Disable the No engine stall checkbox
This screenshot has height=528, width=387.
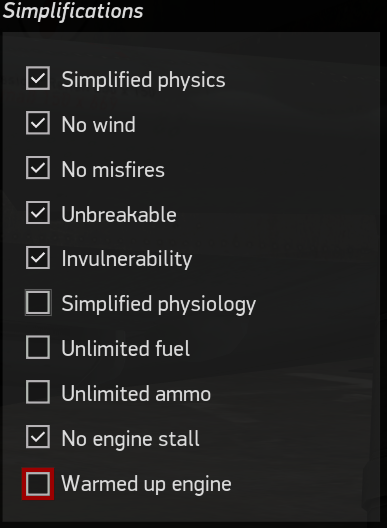(38, 437)
